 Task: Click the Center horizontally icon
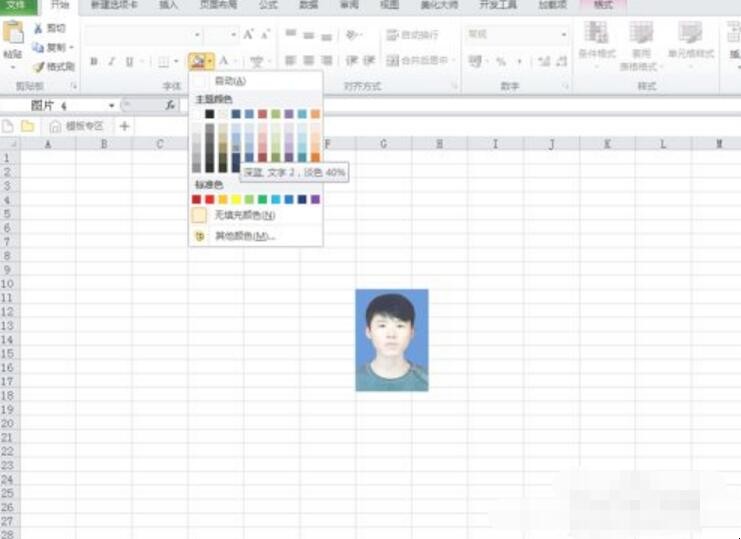309,60
